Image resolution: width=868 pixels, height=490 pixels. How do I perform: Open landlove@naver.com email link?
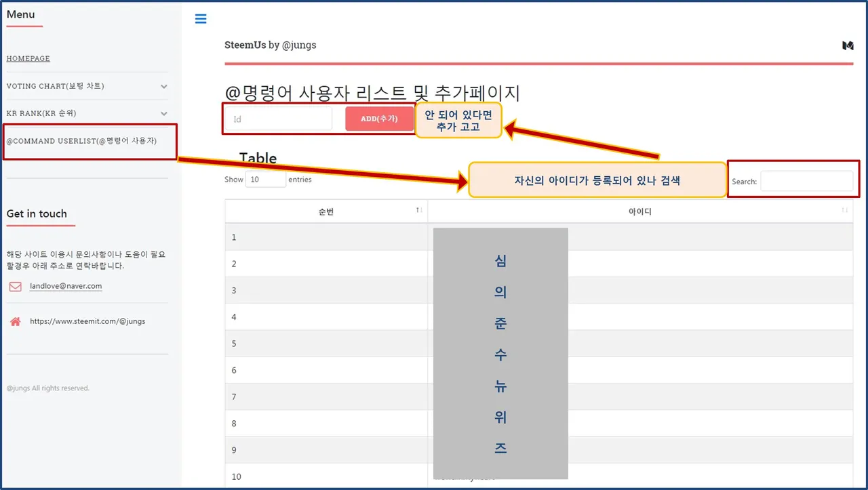click(66, 286)
